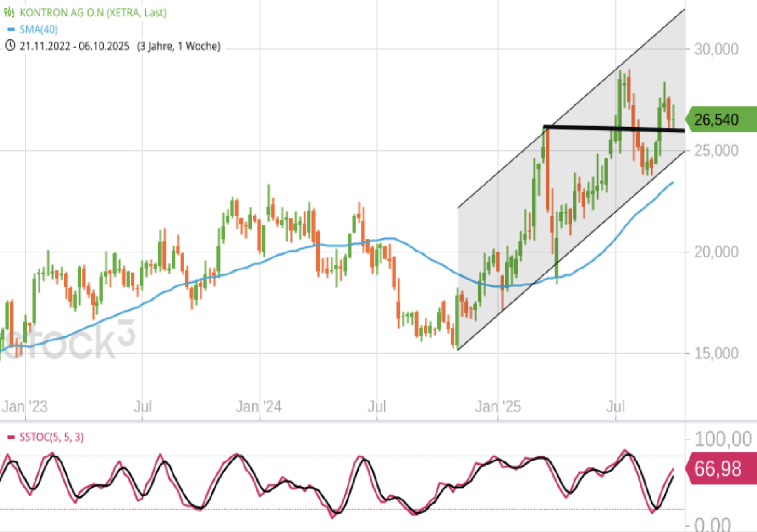Screen dimensions: 757x532
Task: Click the blue SMA(40) legend marker
Action: [11, 29]
